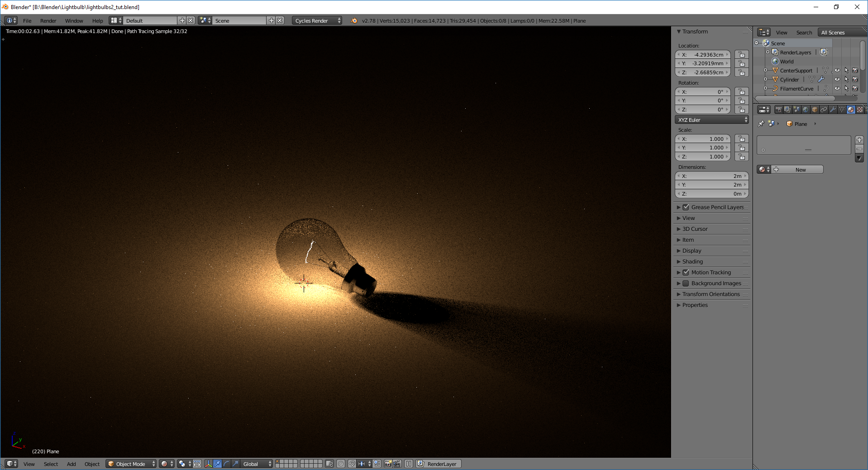Expand the Transform Orientations panel
The width and height of the screenshot is (868, 470).
pyautogui.click(x=712, y=294)
